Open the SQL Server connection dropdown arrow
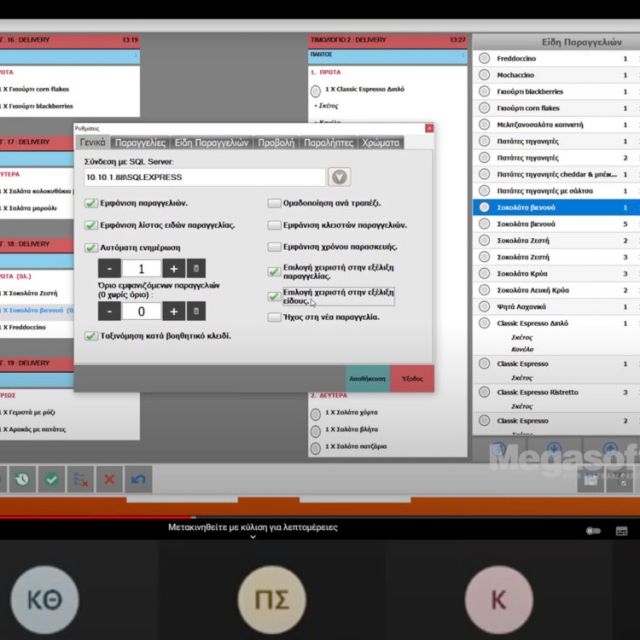The width and height of the screenshot is (640, 640). 340,177
